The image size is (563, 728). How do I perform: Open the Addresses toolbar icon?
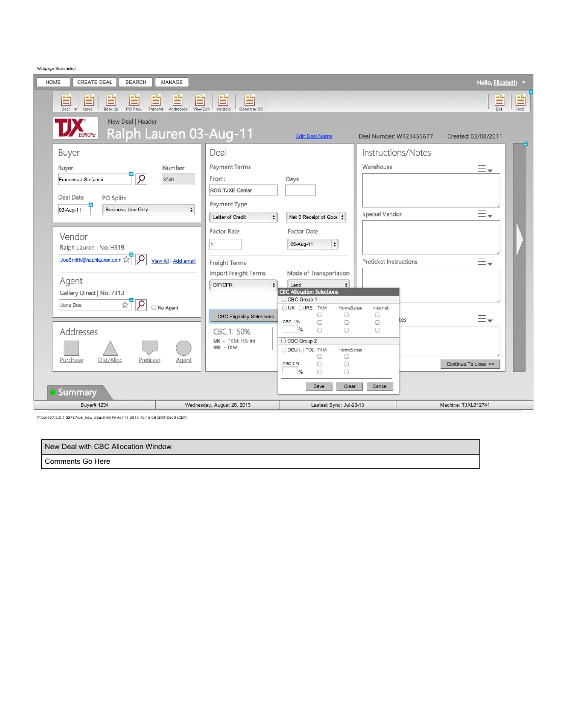point(178,101)
